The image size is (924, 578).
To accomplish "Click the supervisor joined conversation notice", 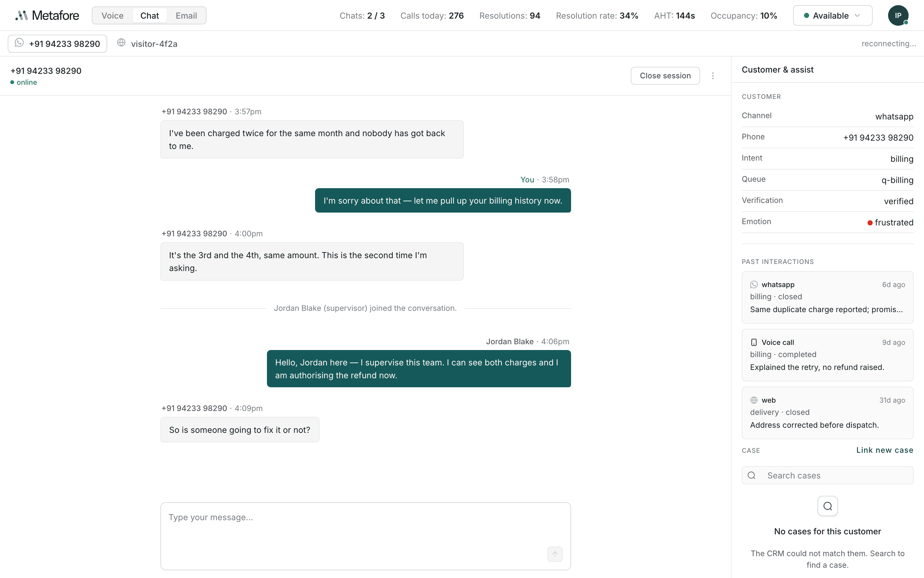I will coord(365,308).
